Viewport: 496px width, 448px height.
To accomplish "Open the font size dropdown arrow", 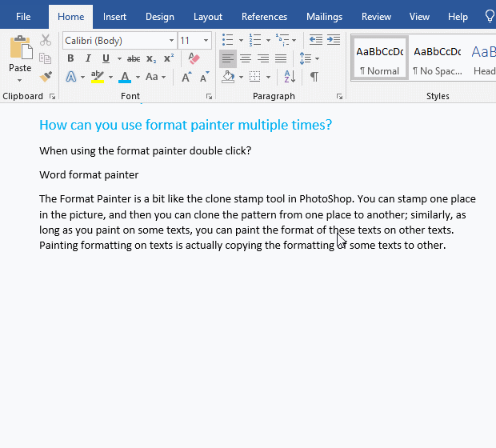I will coord(206,41).
